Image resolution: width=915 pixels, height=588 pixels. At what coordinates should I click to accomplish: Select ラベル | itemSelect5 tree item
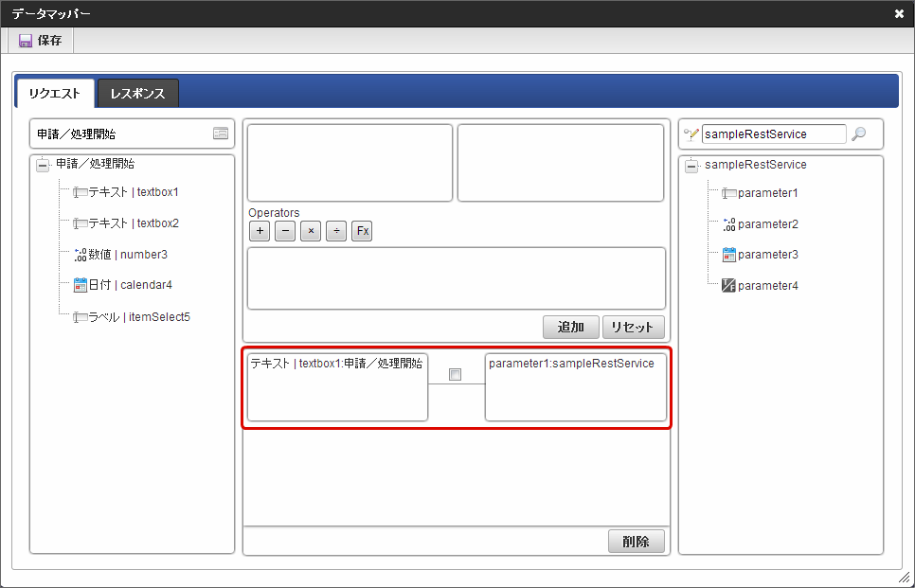tap(139, 317)
